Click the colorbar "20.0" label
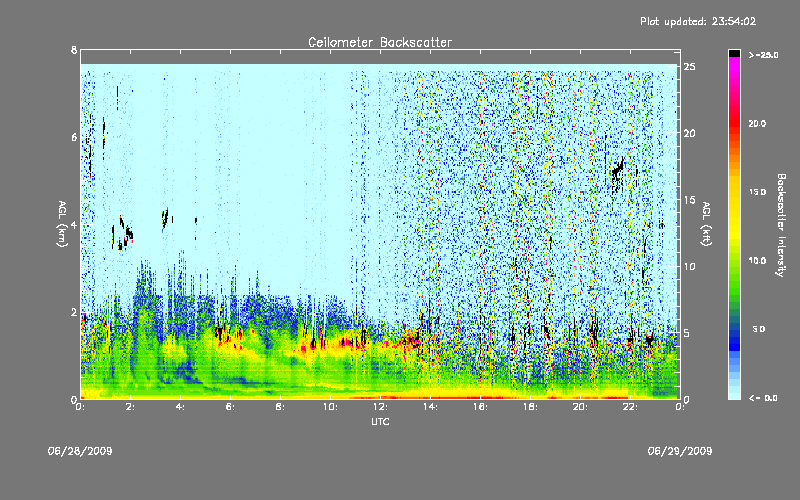Screen dimensions: 800x500 [x=757, y=124]
